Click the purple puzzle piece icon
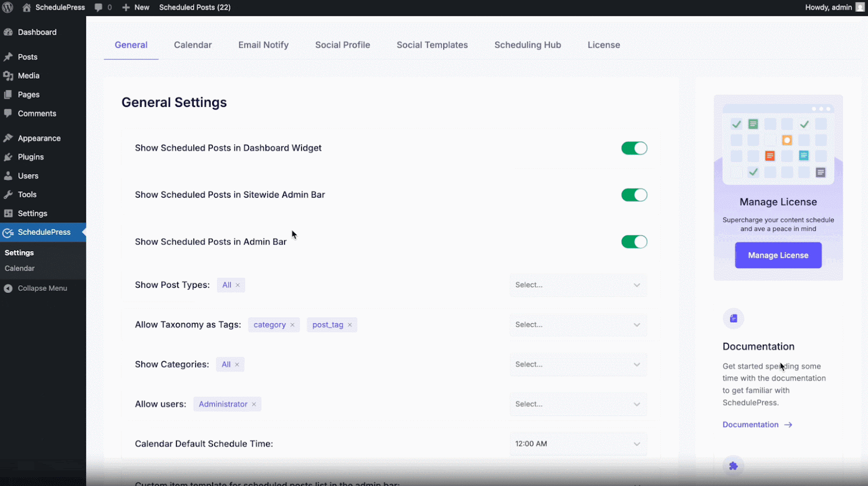 click(733, 466)
